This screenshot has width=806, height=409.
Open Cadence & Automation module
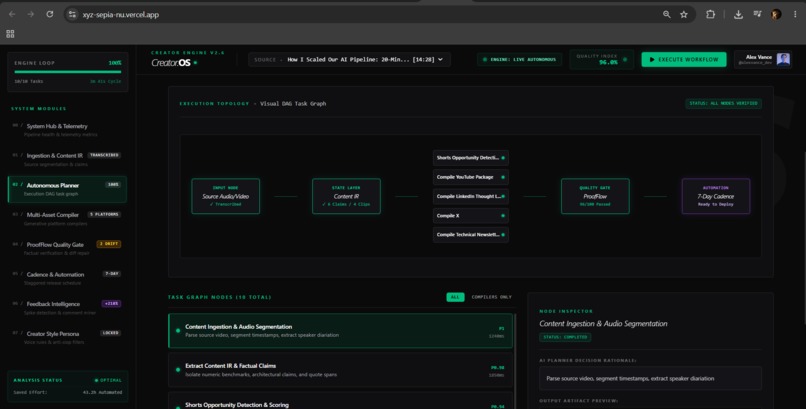pyautogui.click(x=67, y=278)
